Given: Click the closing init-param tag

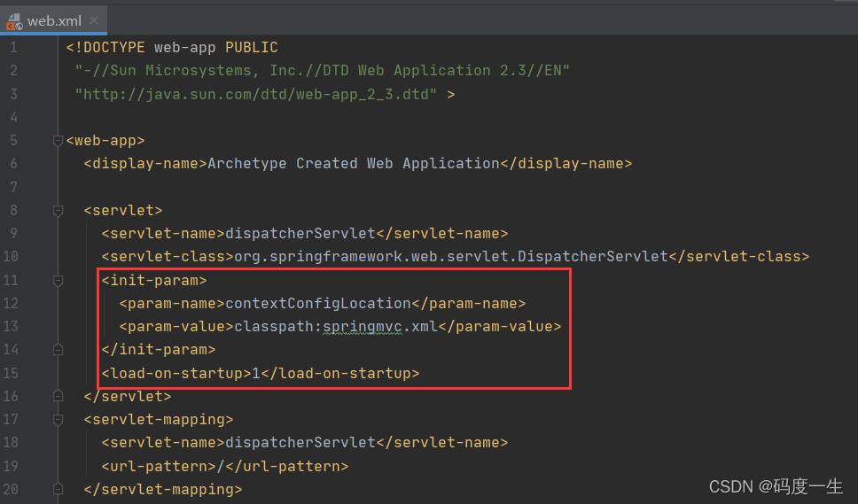Looking at the screenshot, I should 159,349.
